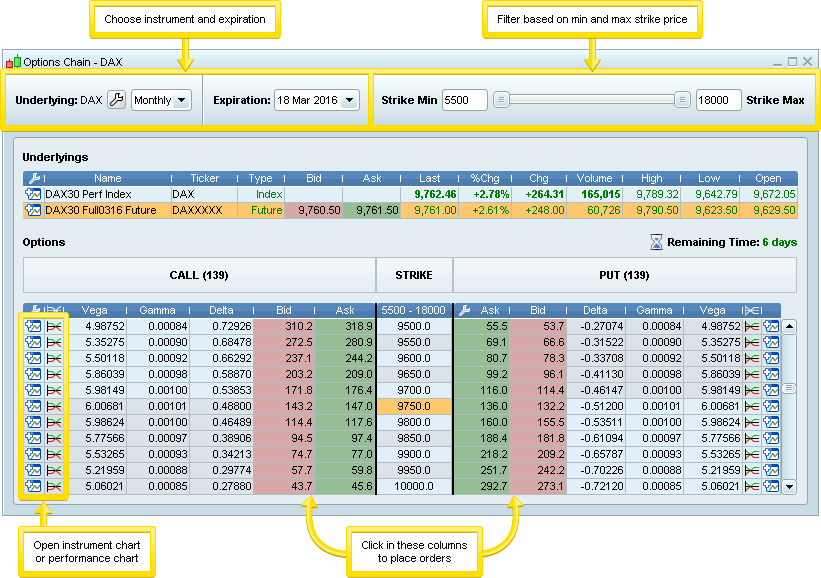Click the CALL (139) section header

[x=199, y=275]
